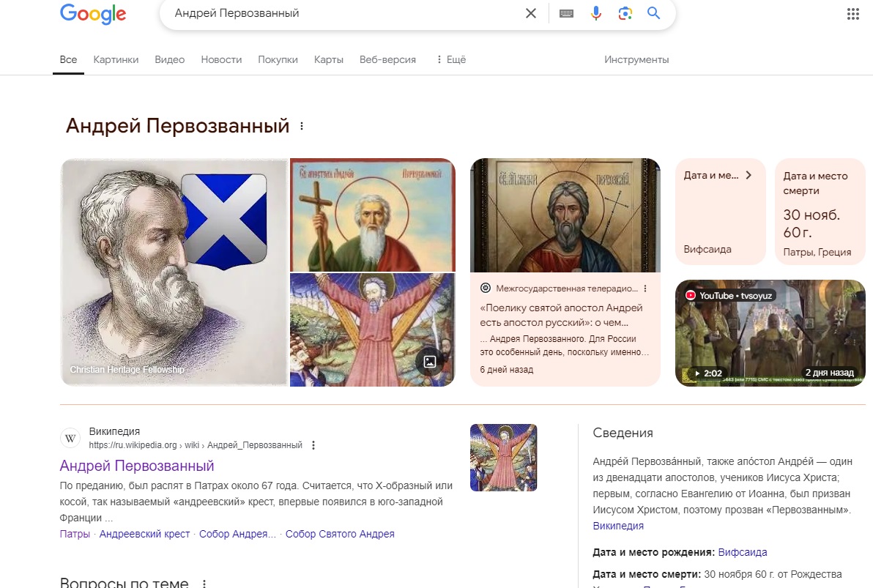Click the ru.wikipedia.org URL breadcrumb

(196, 445)
